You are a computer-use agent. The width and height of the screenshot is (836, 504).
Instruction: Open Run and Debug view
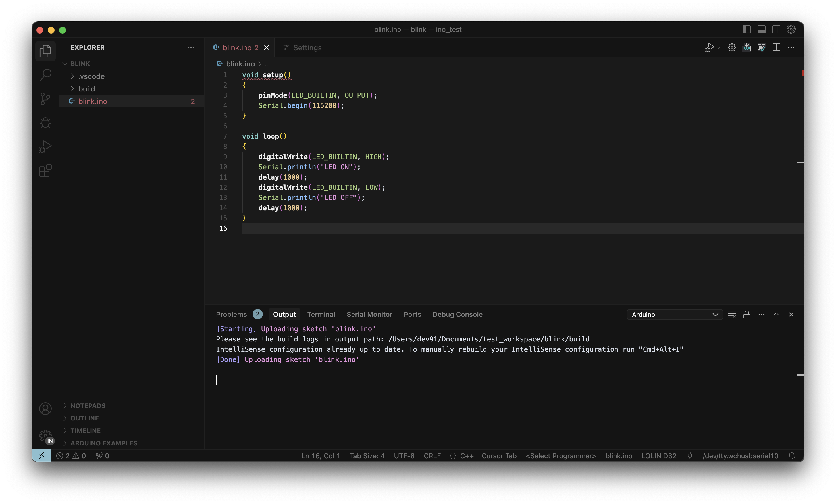tap(45, 147)
